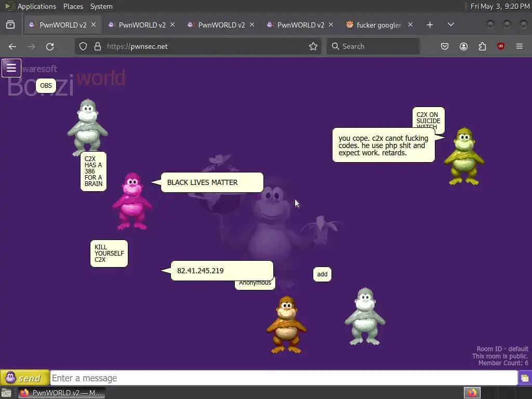Open the extensions puzzle icon
Screen dimensions: 532x399
482,46
